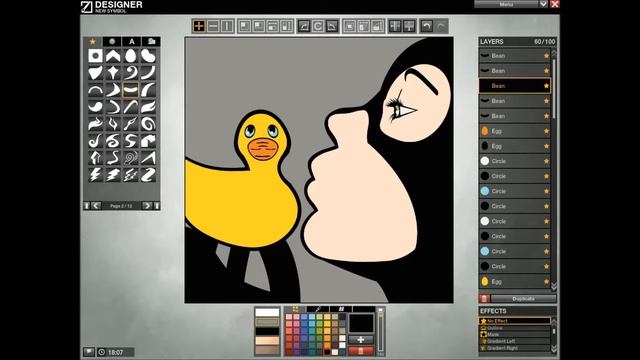Pick the white recent color swatch
This screenshot has width=640, height=360.
click(x=267, y=313)
